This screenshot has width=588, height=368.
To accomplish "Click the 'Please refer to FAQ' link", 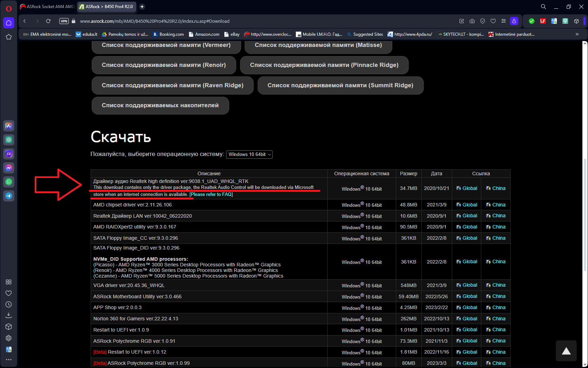I will (x=211, y=195).
